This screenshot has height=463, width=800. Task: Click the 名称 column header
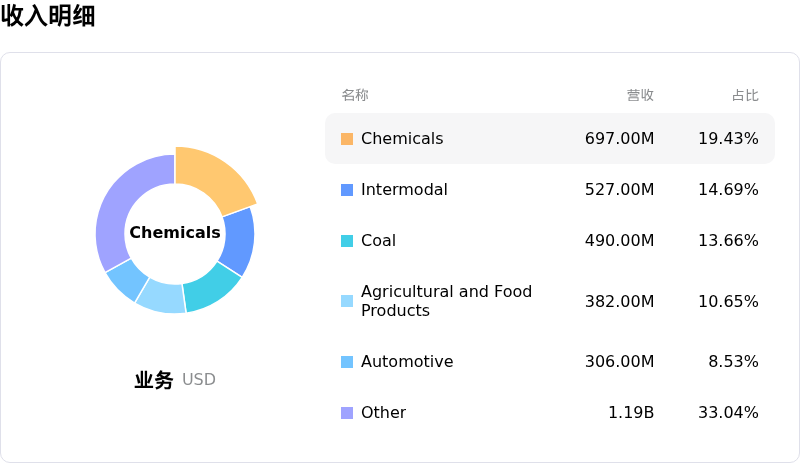tap(355, 95)
